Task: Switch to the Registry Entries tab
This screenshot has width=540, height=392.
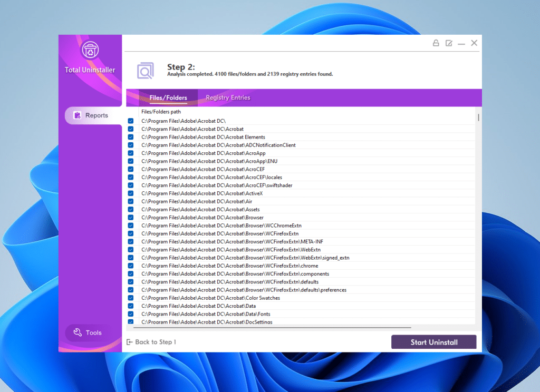Action: coord(228,98)
